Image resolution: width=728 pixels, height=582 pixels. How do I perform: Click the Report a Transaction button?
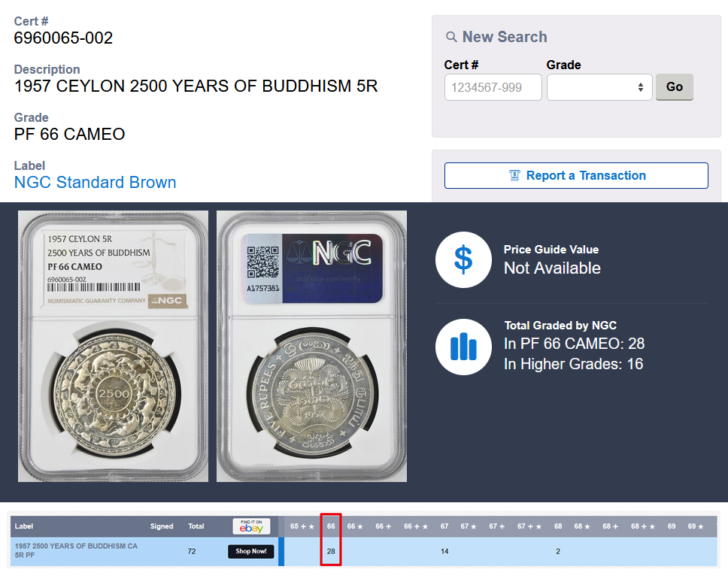576,175
